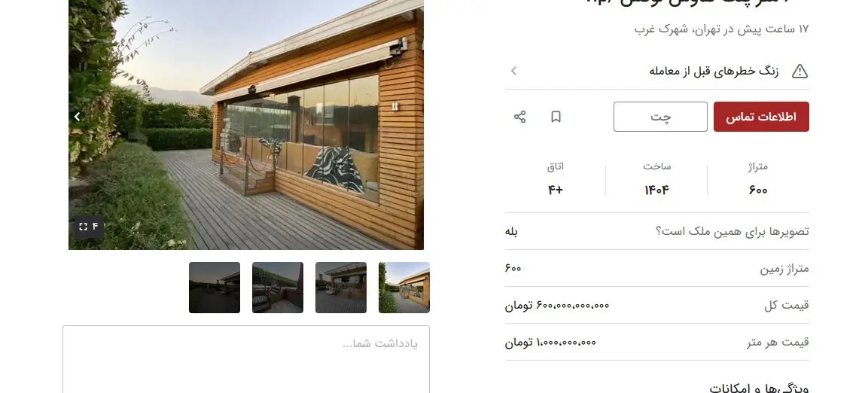Select the darkest dusk terrace thumbnail
The height and width of the screenshot is (393, 868).
point(215,288)
